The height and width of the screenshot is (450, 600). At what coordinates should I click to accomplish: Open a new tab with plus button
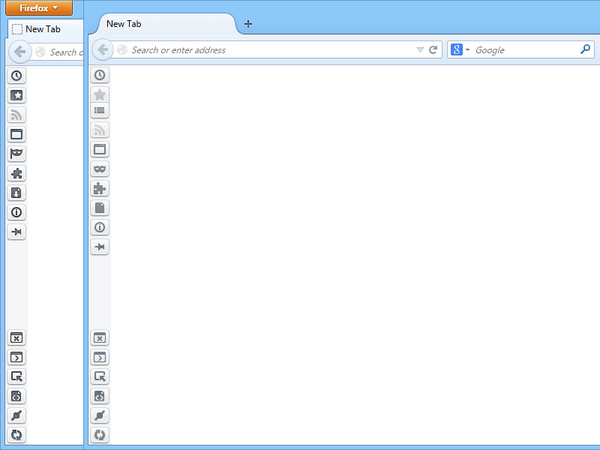[x=248, y=24]
